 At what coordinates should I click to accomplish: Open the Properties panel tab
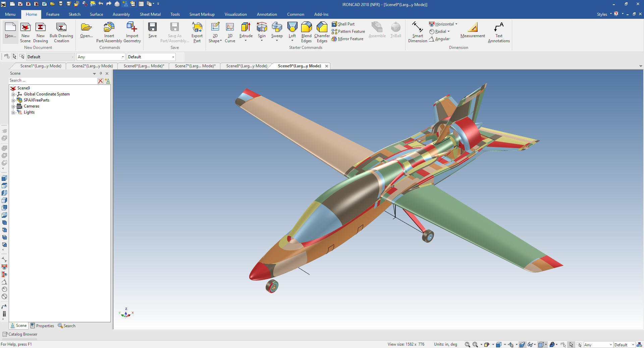42,326
